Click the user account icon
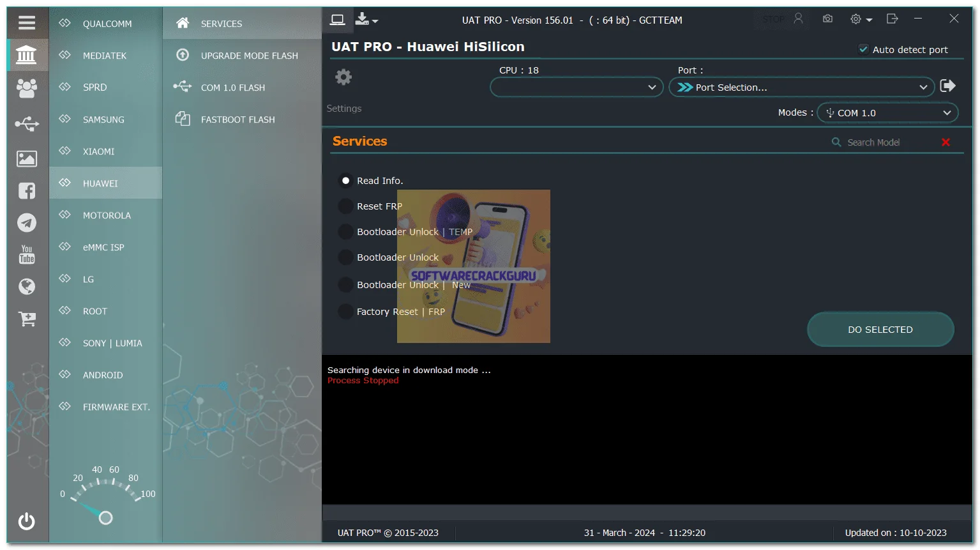Screen dimensions: 980x550 [x=798, y=19]
